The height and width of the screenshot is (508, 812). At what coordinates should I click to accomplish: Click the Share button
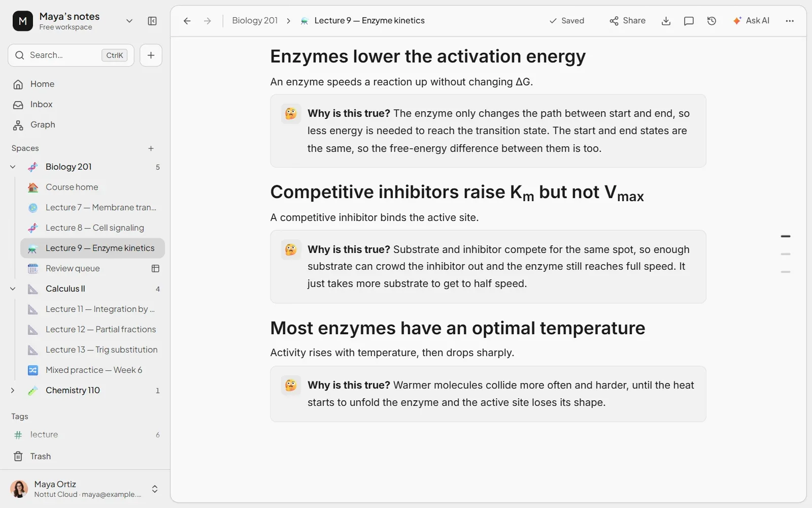point(628,21)
